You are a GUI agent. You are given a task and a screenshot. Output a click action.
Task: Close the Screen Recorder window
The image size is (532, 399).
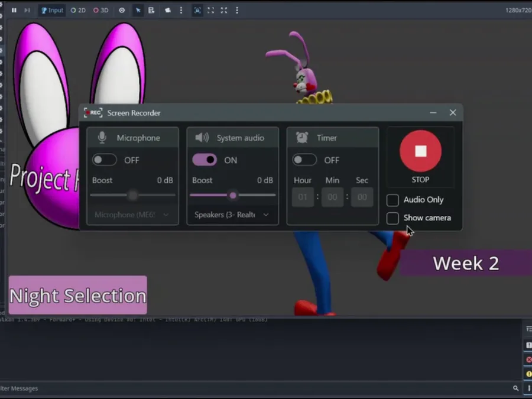click(x=453, y=113)
